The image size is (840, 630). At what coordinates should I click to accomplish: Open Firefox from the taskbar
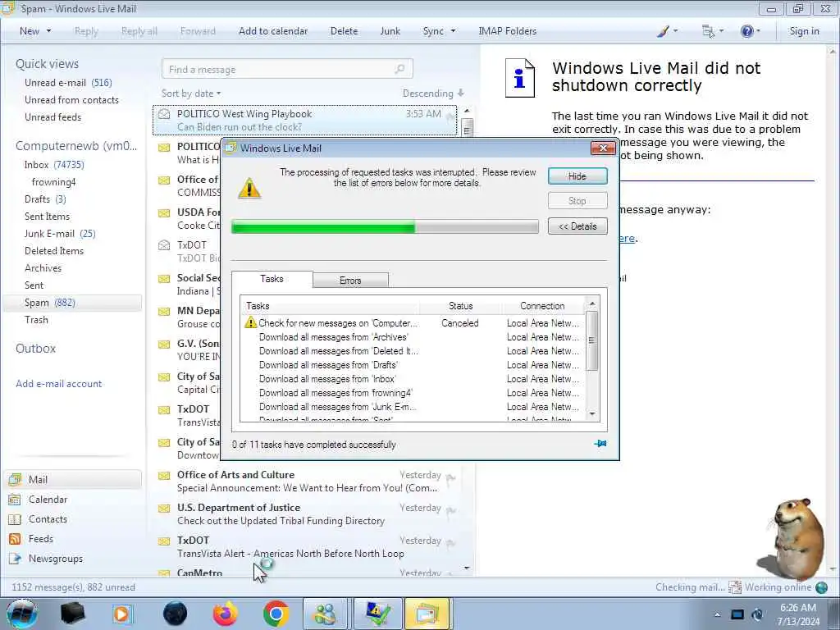click(x=225, y=614)
